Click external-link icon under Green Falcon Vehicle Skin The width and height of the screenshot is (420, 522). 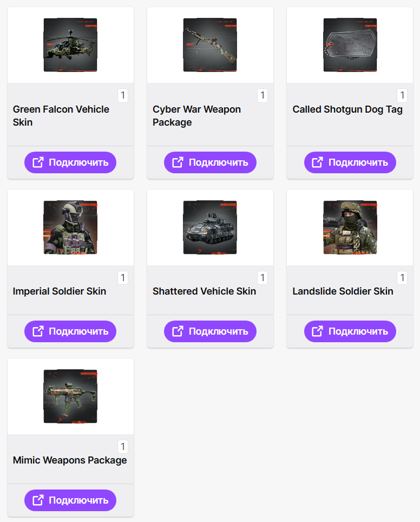coord(38,162)
